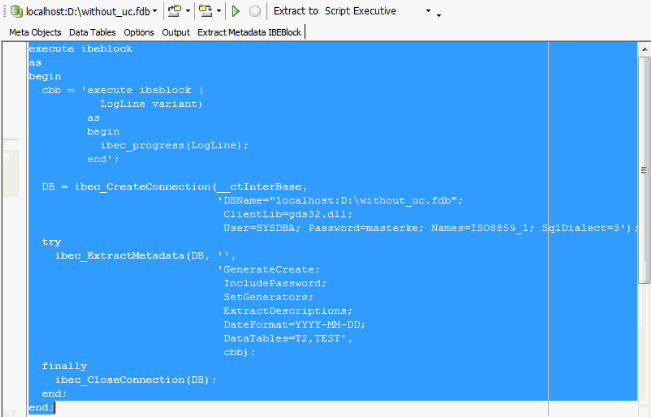Click the 'IncludePassword;' option line
Image resolution: width=651 pixels, height=417 pixels.
click(275, 283)
